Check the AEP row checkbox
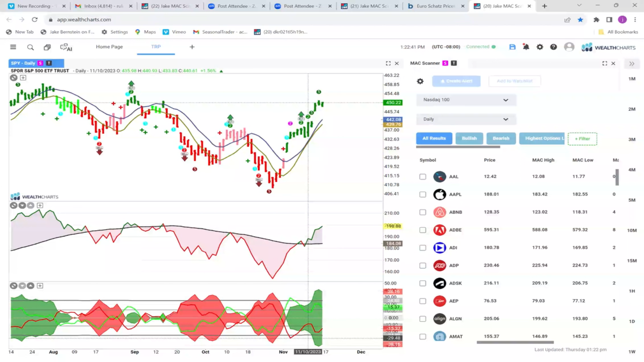 423,301
